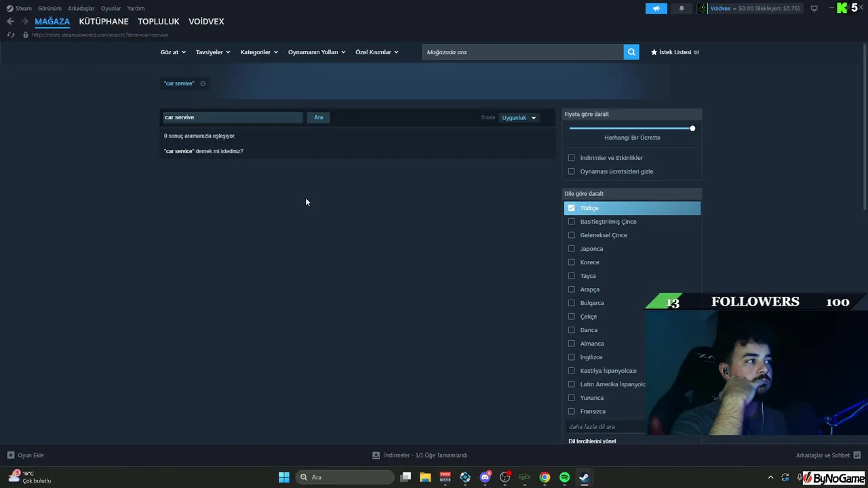Expand the Kategoriler dropdown

tap(259, 52)
